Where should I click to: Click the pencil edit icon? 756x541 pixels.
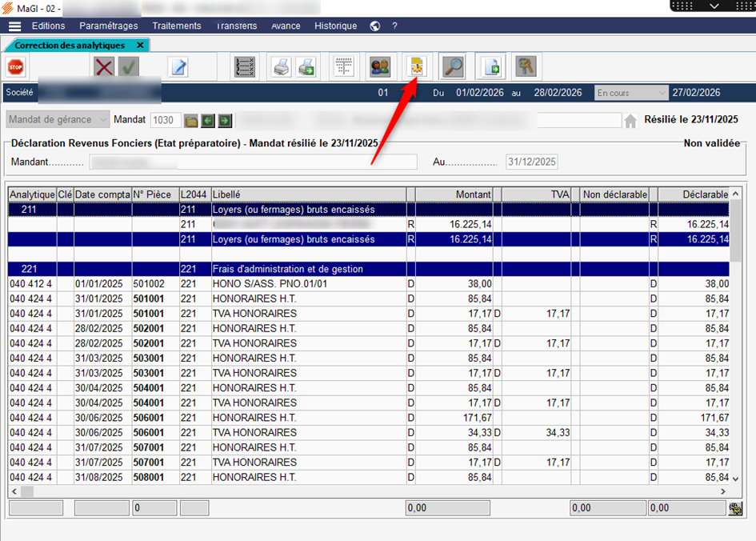(x=178, y=67)
